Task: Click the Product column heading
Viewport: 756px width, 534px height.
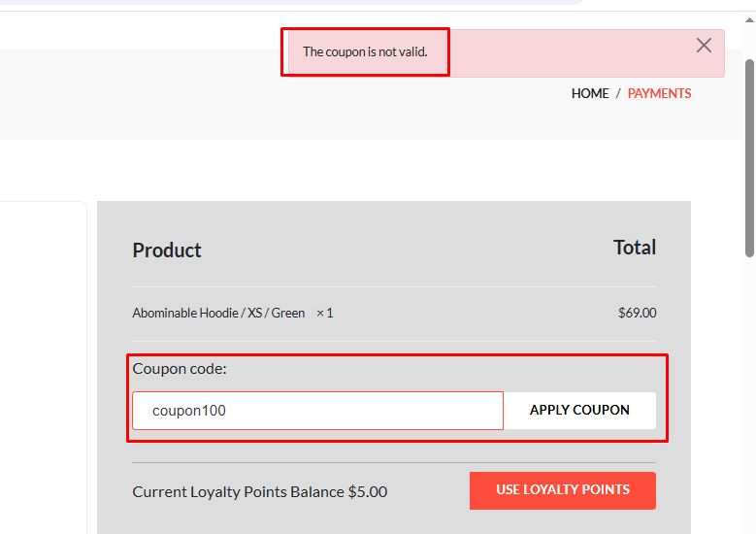Action: 167,250
